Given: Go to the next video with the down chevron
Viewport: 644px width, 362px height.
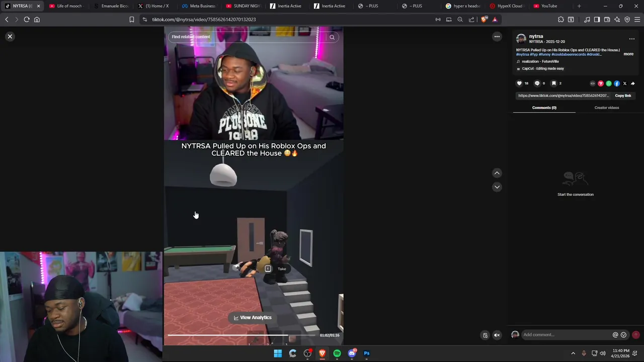Looking at the screenshot, I should tap(497, 187).
